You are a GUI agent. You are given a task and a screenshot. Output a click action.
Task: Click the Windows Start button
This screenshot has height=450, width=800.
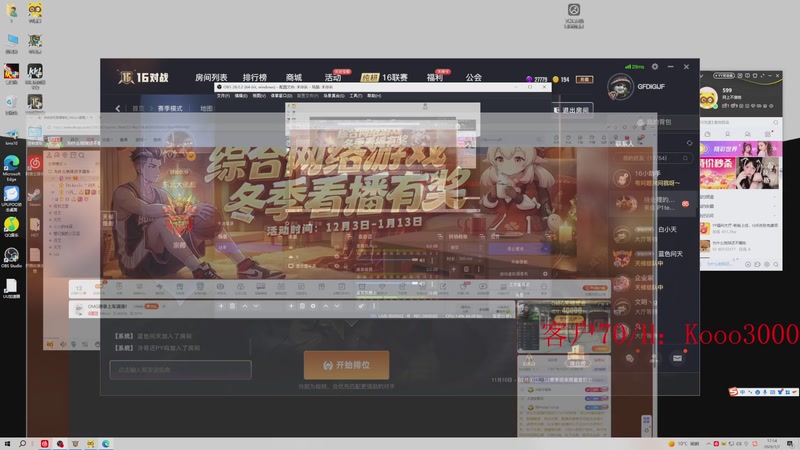(7, 444)
